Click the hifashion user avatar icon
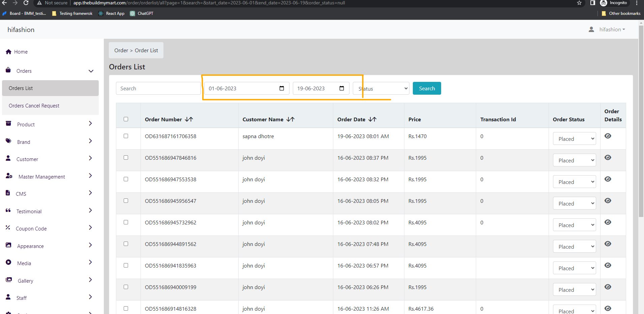Viewport: 644px width, 314px height. [x=591, y=30]
